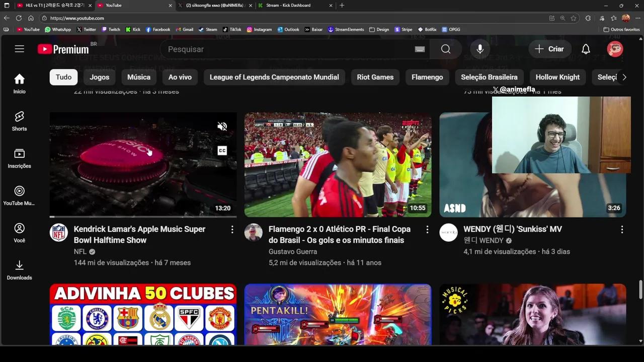Viewport: 644px width, 362px height.
Task: Open Design bookmarks folder
Action: [379, 29]
